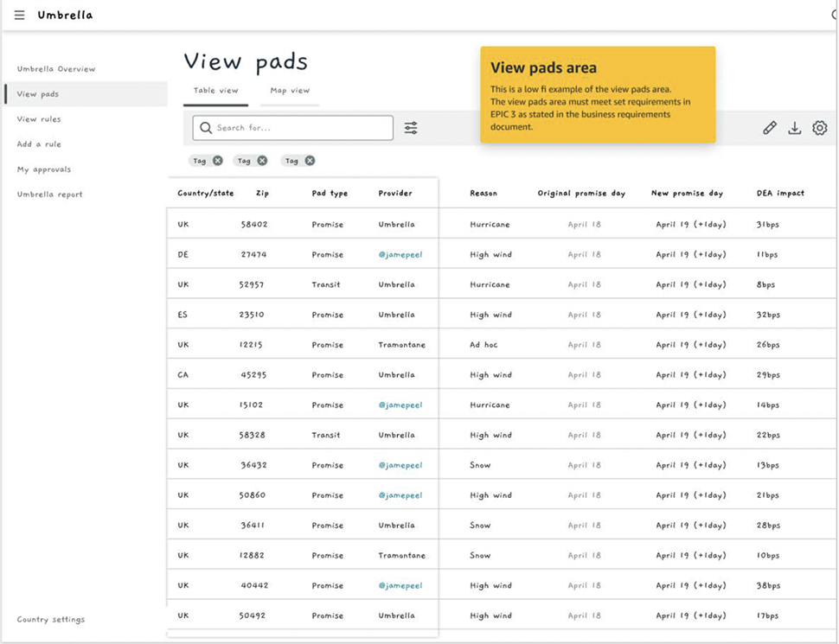This screenshot has width=839, height=644.
Task: Click the DE country cell
Action: pyautogui.click(x=183, y=255)
